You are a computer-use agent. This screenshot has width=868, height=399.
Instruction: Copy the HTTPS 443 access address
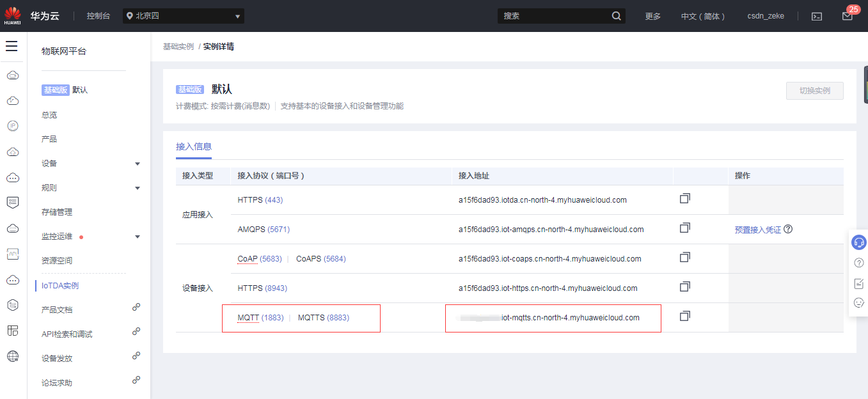click(x=684, y=199)
